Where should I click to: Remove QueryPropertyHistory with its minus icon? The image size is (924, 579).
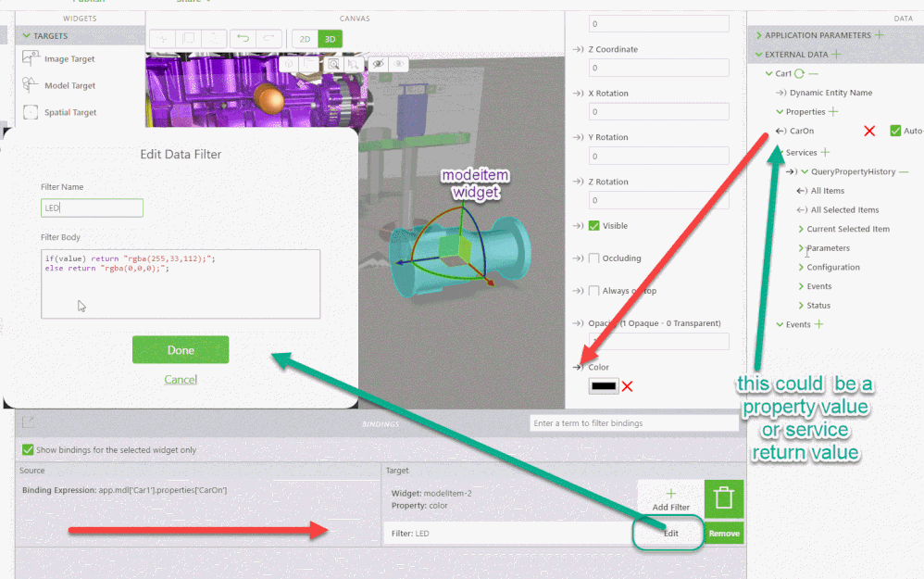(904, 171)
